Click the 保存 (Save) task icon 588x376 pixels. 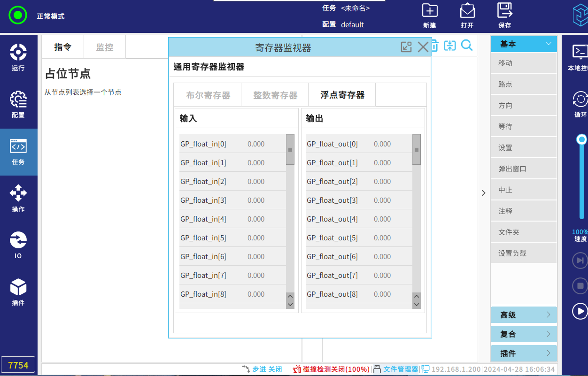tap(504, 15)
